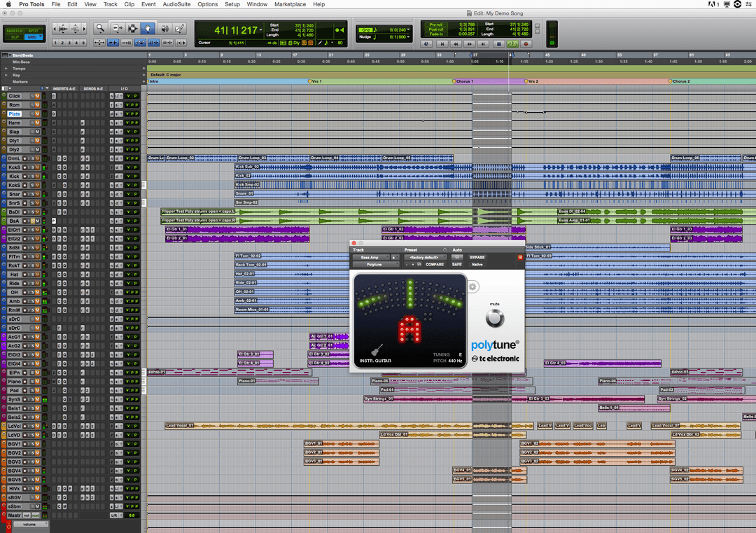Click Fade-in button in transport
This screenshot has height=533, width=756.
[436, 34]
